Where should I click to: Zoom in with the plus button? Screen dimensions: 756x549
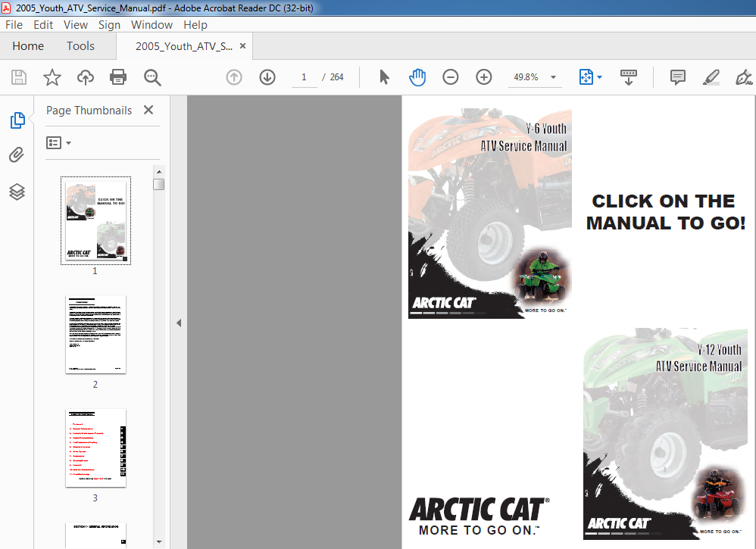click(483, 77)
